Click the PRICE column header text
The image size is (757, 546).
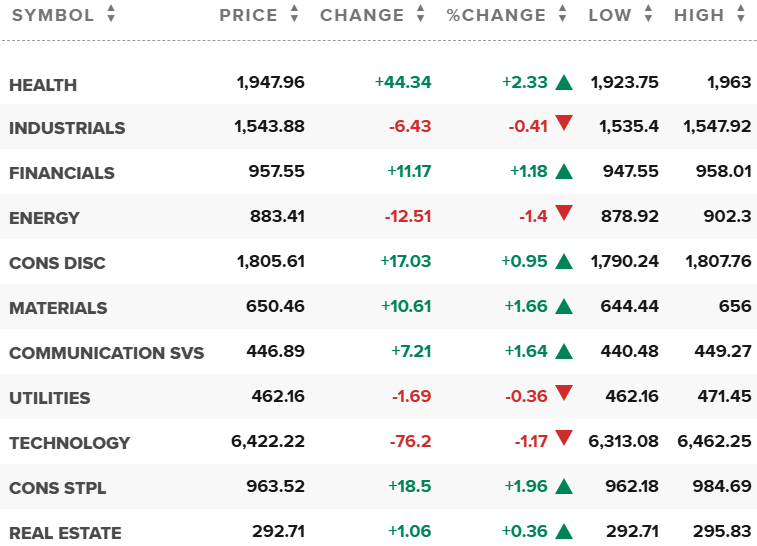click(249, 15)
